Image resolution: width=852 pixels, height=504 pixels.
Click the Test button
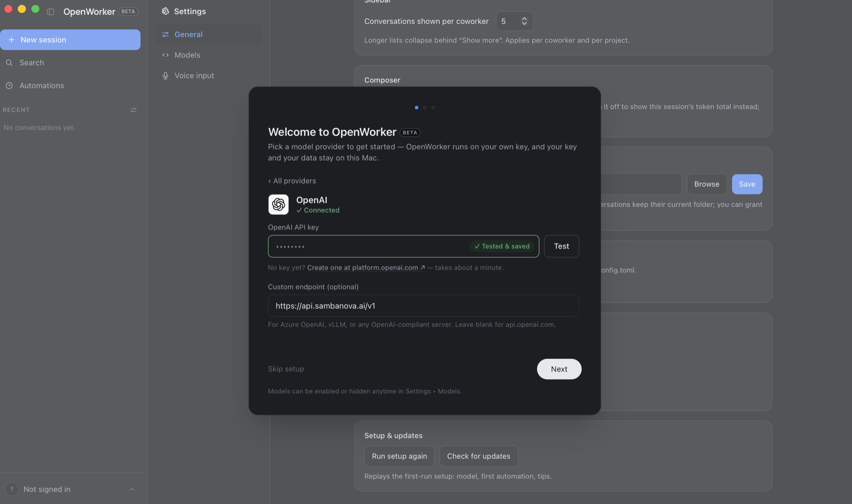click(561, 246)
